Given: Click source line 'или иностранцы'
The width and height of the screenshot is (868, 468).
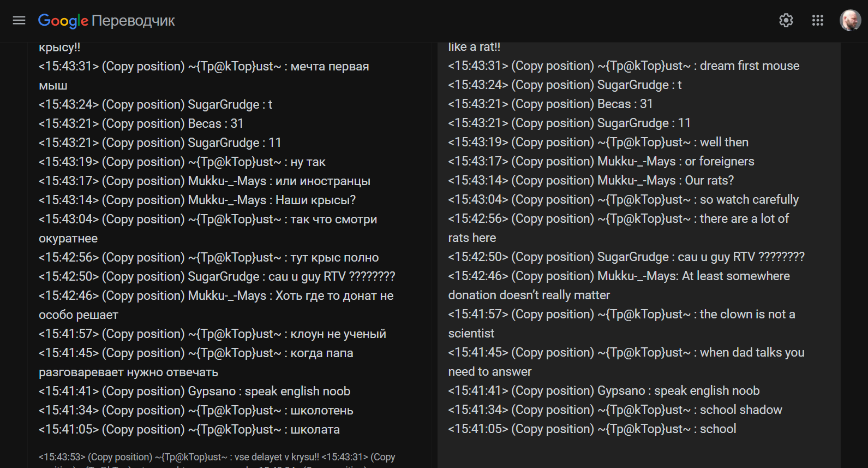Looking at the screenshot, I should click(322, 181).
